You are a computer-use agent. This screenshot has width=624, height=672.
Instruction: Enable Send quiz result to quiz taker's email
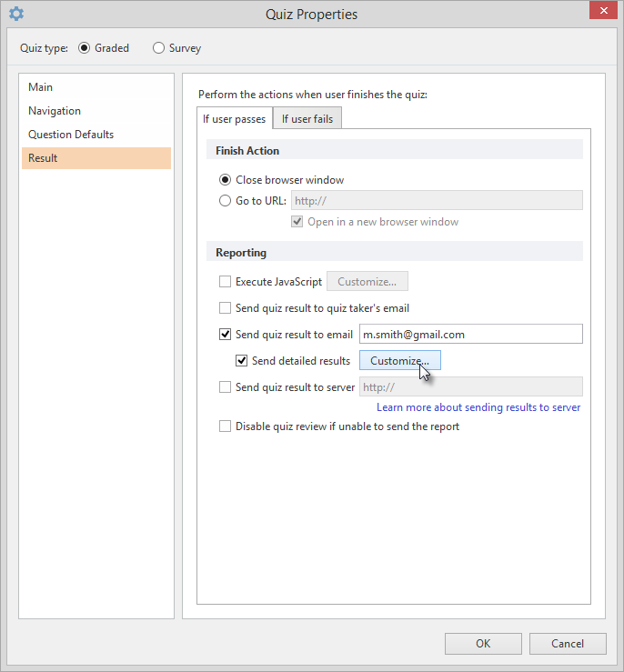[x=226, y=308]
